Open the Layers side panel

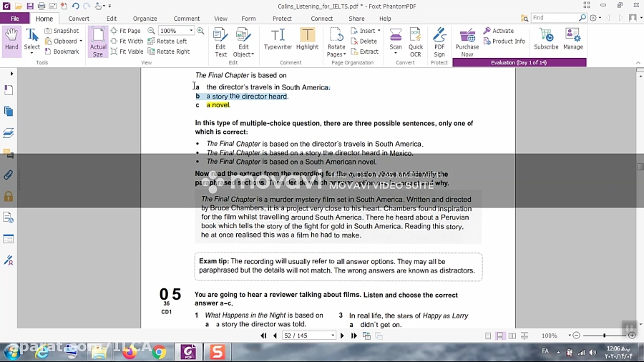tap(8, 133)
